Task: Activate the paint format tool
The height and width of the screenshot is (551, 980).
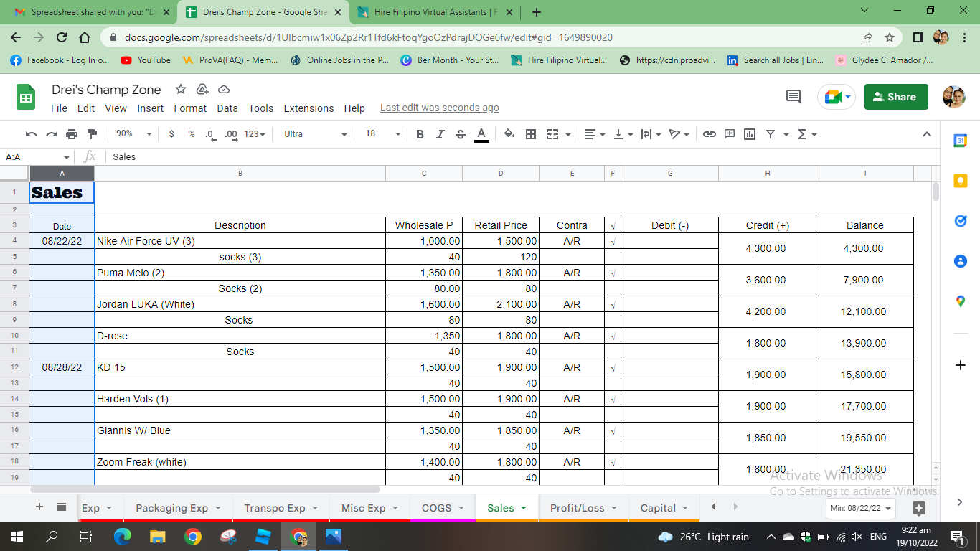Action: click(x=91, y=134)
